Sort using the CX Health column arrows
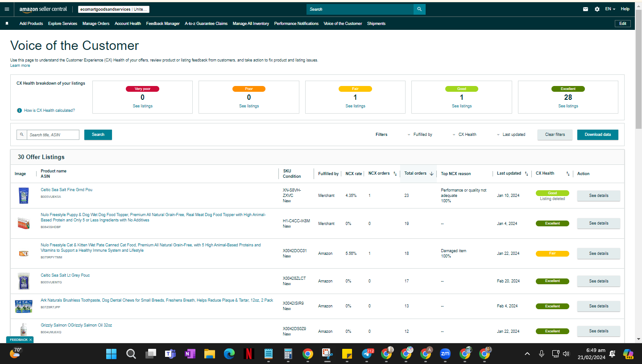The height and width of the screenshot is (364, 642). (568, 174)
